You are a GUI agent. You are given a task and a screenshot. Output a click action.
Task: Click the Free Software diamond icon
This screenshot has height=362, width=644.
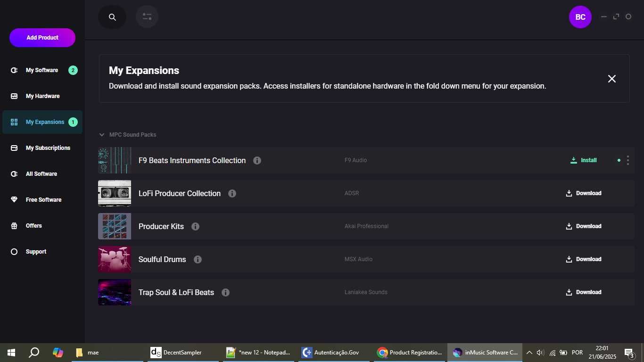pyautogui.click(x=14, y=200)
